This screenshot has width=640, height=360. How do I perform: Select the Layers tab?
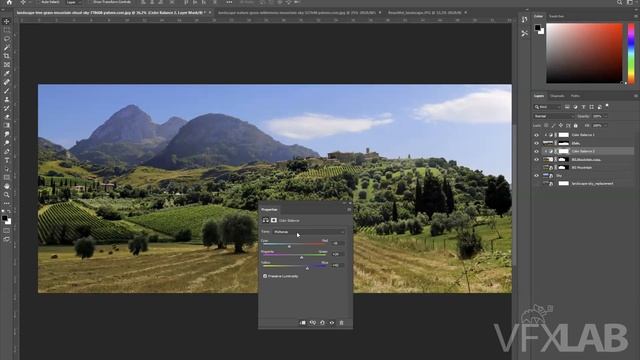539,96
